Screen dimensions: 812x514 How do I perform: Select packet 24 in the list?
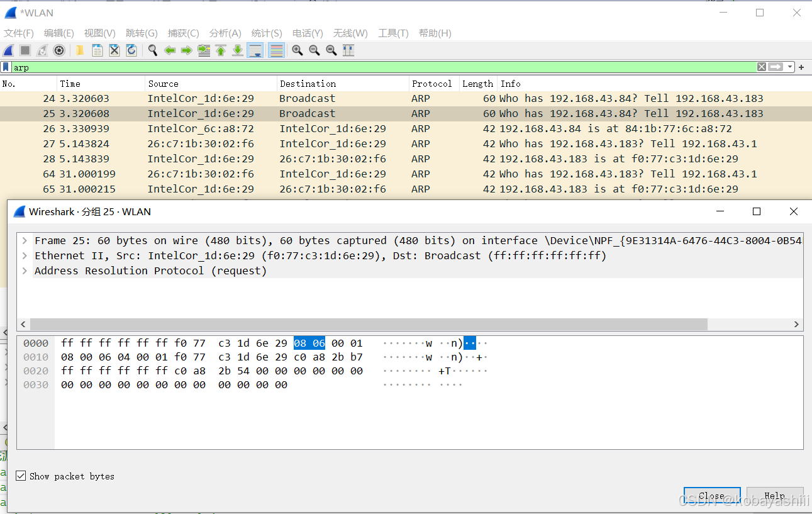406,98
